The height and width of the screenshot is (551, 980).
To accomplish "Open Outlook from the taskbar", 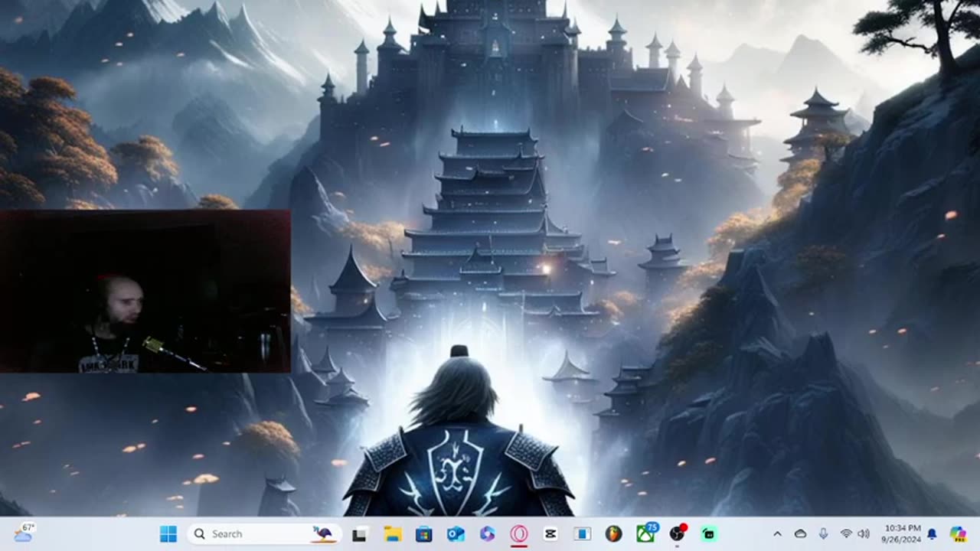I will 456,534.
